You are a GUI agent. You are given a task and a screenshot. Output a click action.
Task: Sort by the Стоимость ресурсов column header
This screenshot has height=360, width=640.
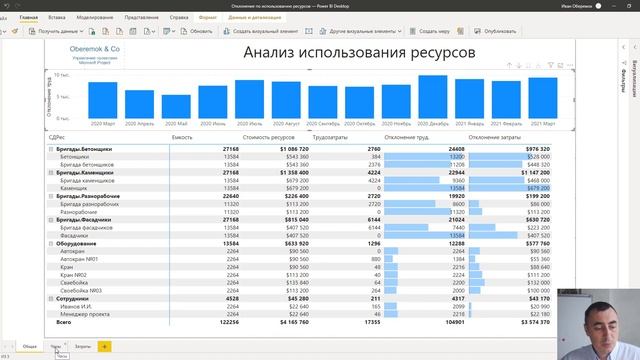pyautogui.click(x=269, y=138)
